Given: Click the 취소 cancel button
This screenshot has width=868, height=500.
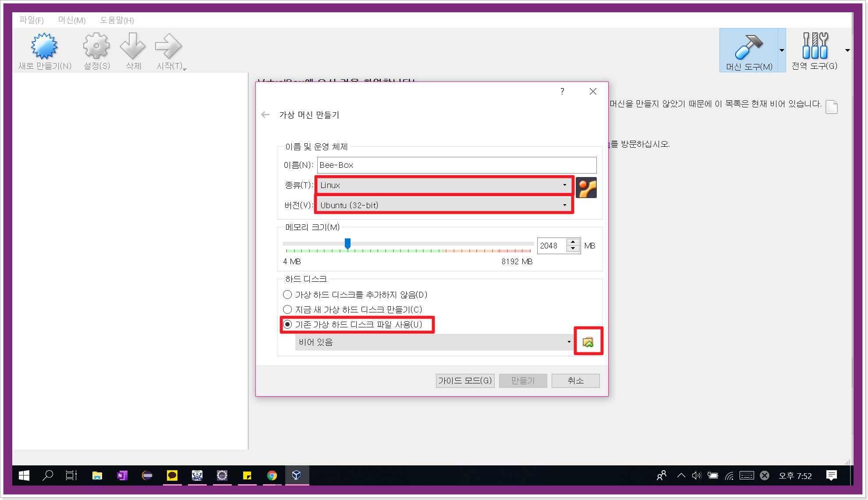Looking at the screenshot, I should point(576,381).
